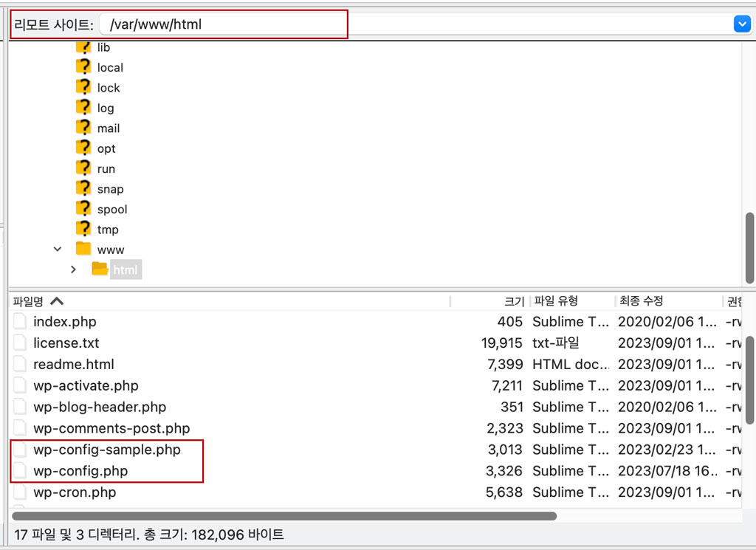The width and height of the screenshot is (756, 550).
Task: Select the snap folder in tree
Action: (111, 189)
